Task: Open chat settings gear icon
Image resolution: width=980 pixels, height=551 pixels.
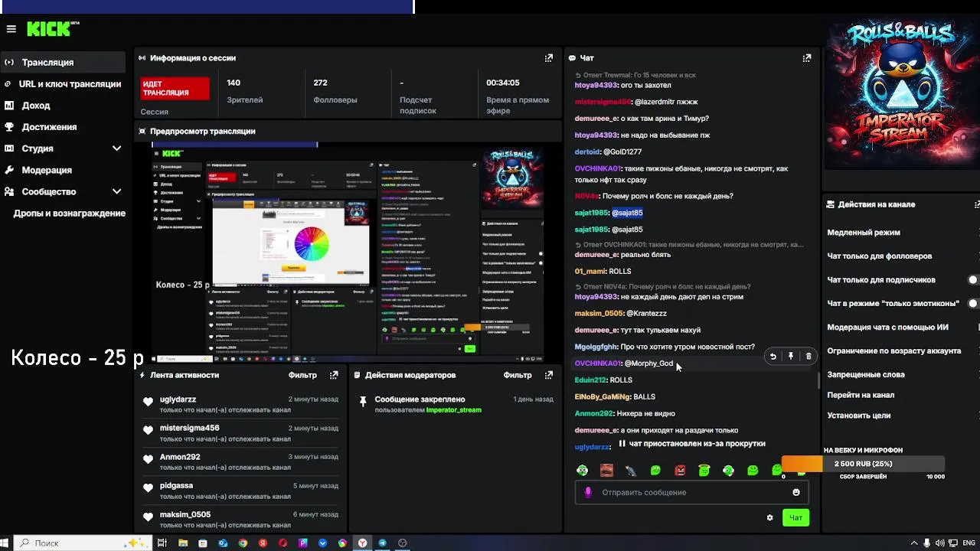Action: click(769, 518)
